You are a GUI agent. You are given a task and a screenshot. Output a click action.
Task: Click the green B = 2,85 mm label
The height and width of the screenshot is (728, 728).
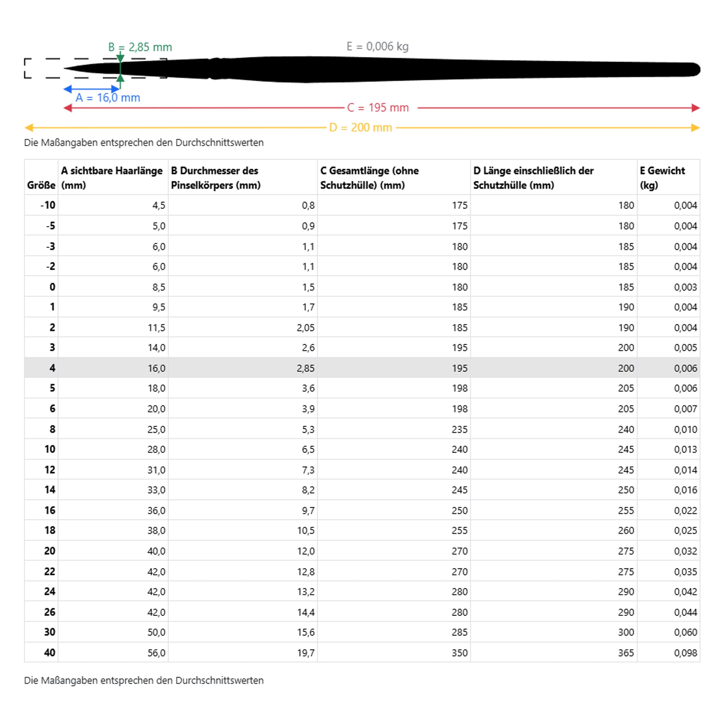(x=140, y=47)
